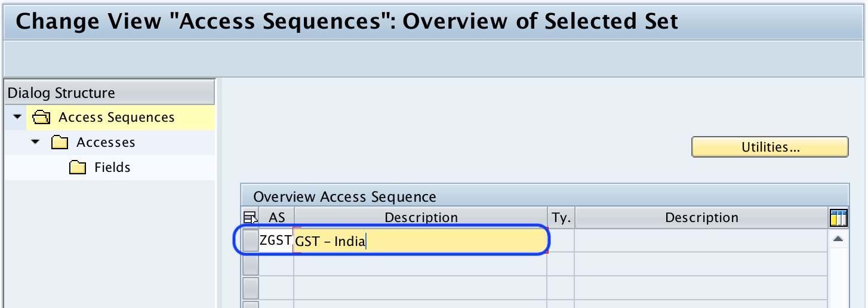The width and height of the screenshot is (868, 308).
Task: Open the table column settings icon
Action: point(839,218)
